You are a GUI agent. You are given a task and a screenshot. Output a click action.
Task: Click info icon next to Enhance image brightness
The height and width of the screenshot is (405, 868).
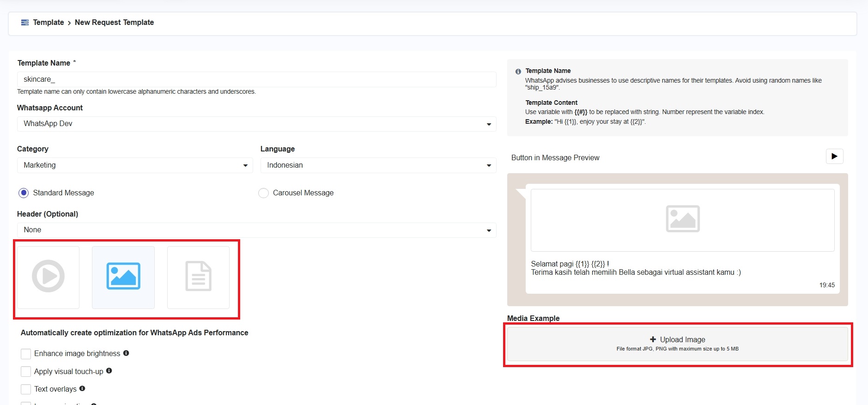[126, 353]
